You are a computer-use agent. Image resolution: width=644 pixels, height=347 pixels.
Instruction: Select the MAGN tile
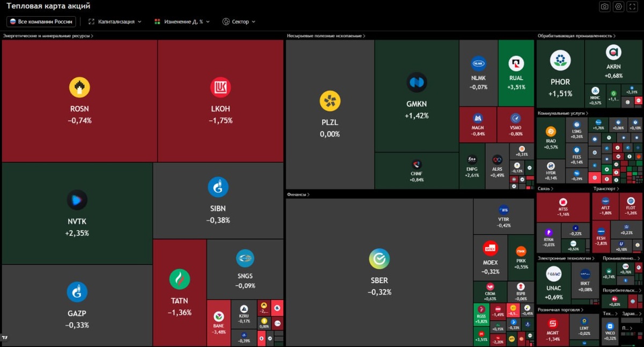point(478,124)
